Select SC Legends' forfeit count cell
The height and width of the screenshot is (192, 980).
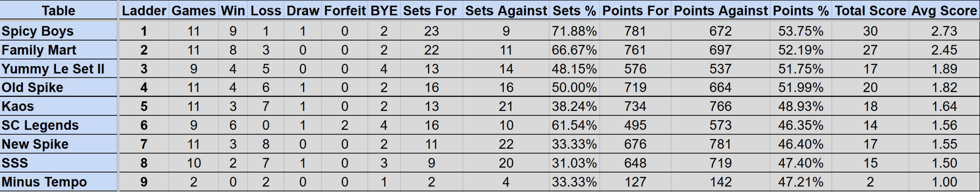345,125
